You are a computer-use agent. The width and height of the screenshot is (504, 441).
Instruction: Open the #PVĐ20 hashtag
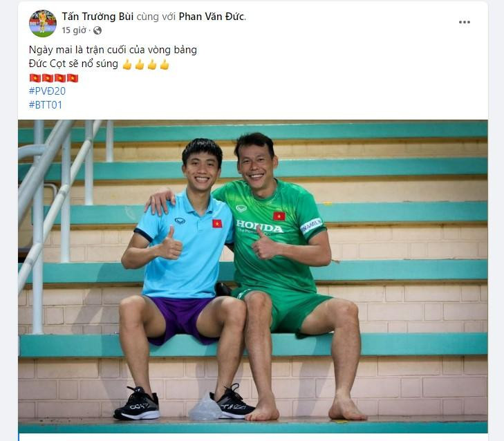(x=47, y=91)
